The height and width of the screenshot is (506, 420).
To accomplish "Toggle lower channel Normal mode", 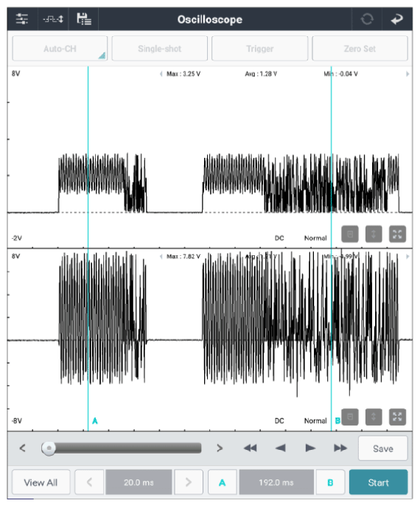I will (x=315, y=420).
